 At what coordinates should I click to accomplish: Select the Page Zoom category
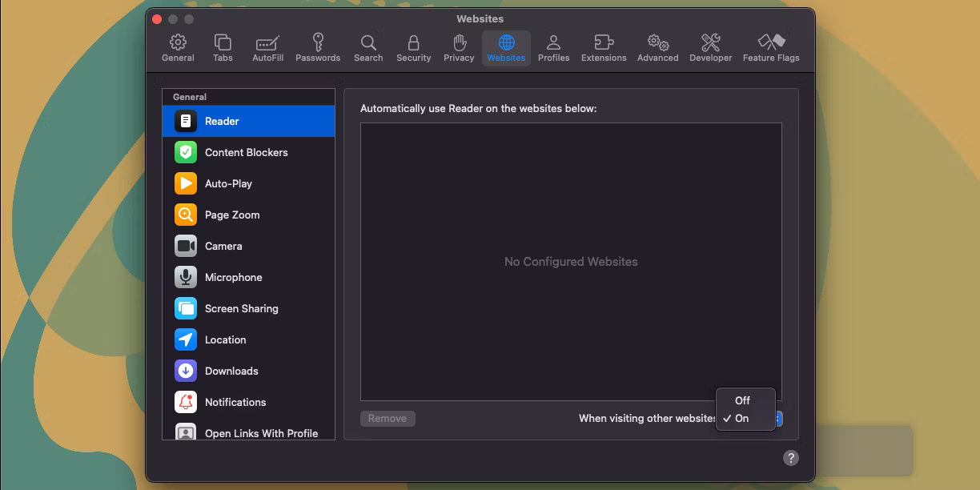(185, 215)
